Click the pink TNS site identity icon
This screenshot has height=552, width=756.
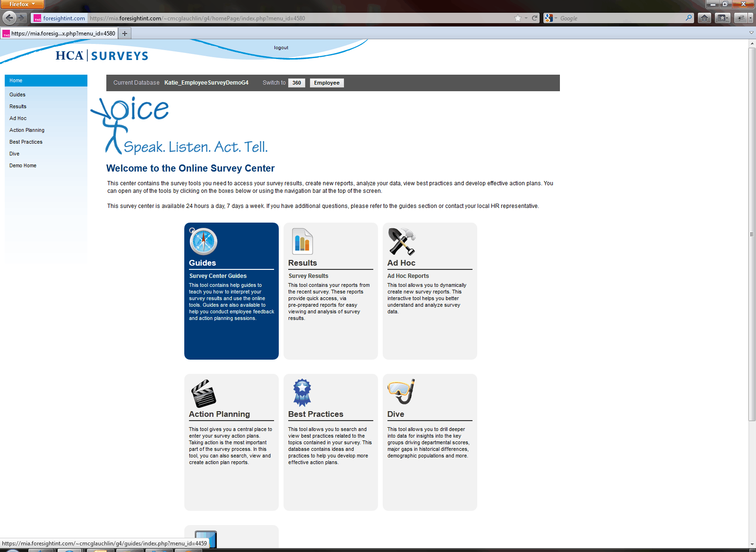click(37, 18)
